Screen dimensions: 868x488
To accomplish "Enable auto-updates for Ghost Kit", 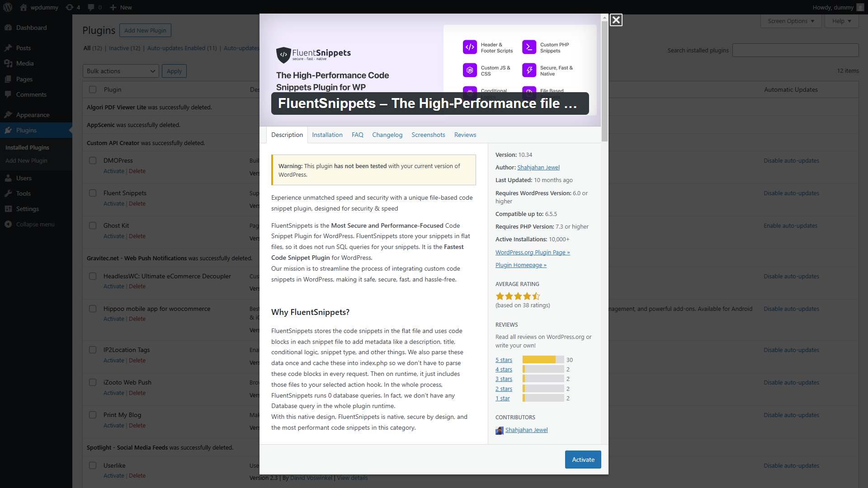I will 790,225.
